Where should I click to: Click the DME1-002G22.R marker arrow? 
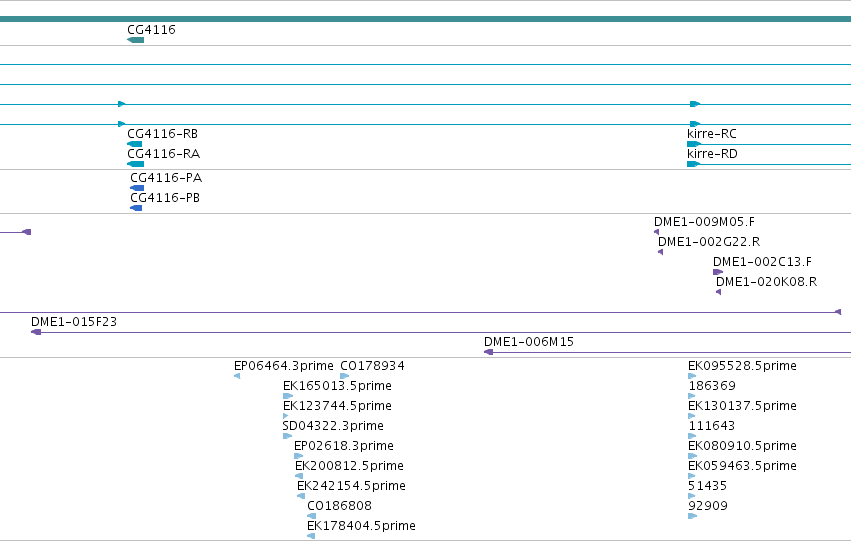661,252
